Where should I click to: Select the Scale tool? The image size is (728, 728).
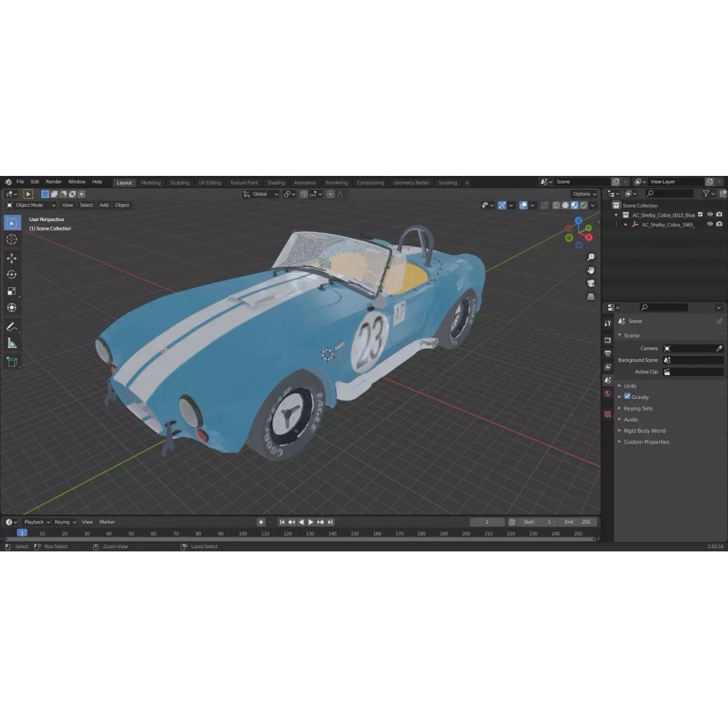coord(11,291)
